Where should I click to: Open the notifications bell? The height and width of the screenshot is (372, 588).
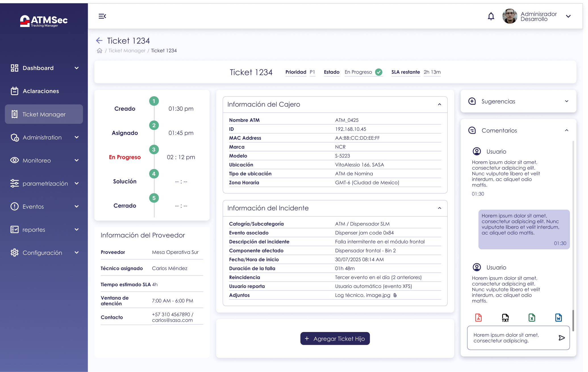[x=491, y=16]
